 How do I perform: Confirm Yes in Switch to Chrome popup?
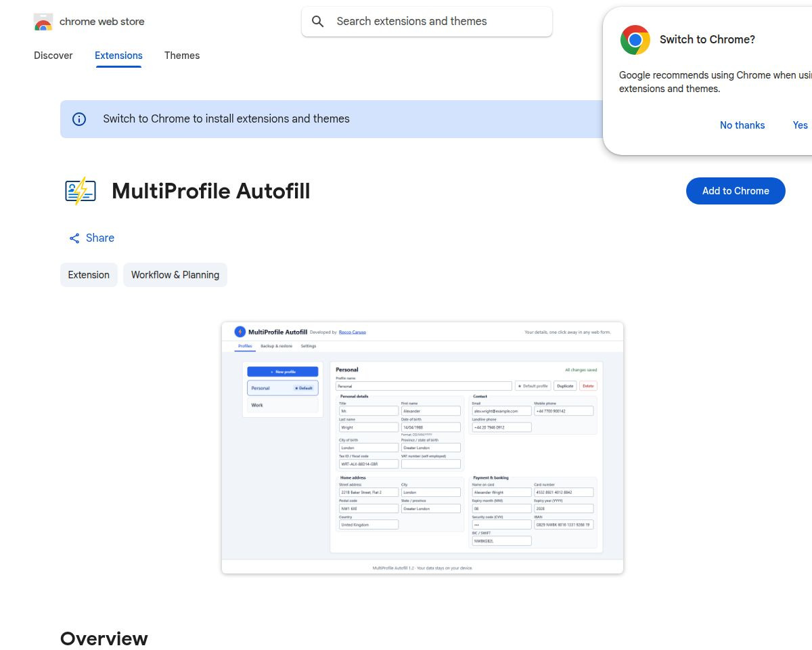pos(800,125)
